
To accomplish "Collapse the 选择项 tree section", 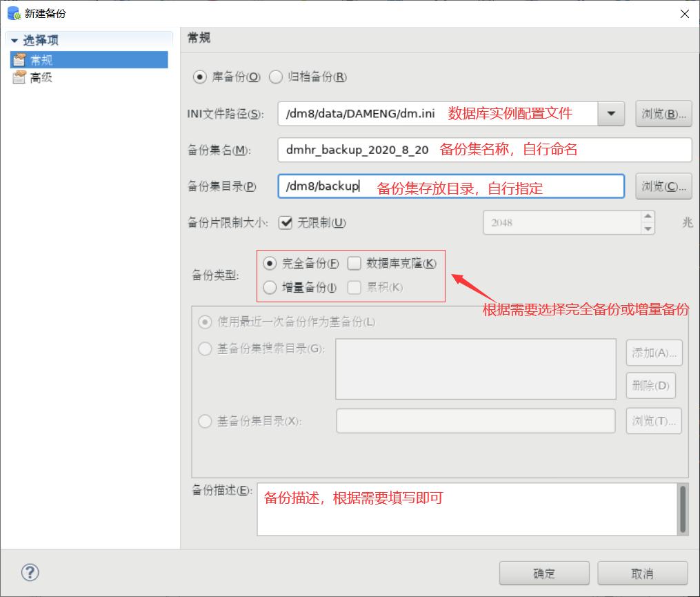I will 14,41.
